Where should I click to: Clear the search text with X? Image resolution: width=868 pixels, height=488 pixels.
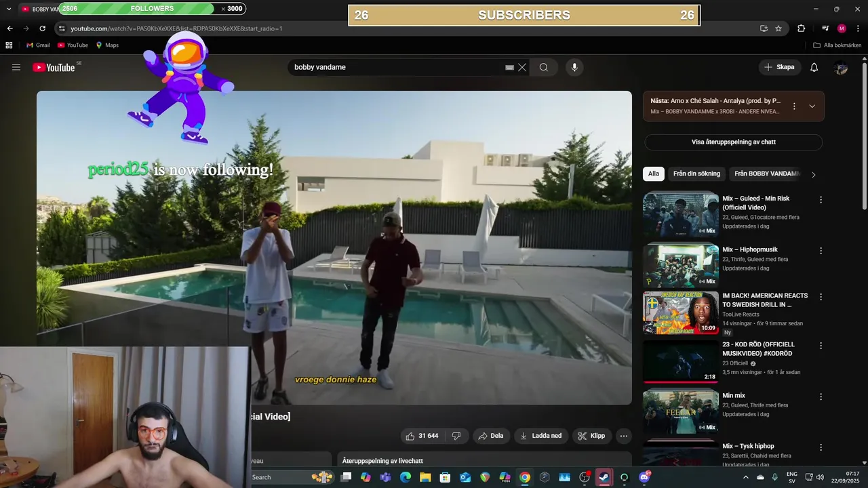[522, 67]
